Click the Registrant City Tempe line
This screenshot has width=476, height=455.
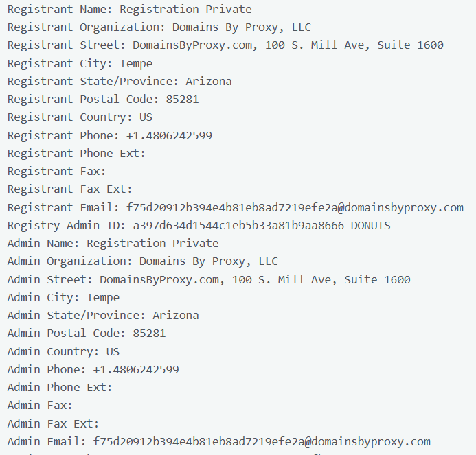click(80, 63)
